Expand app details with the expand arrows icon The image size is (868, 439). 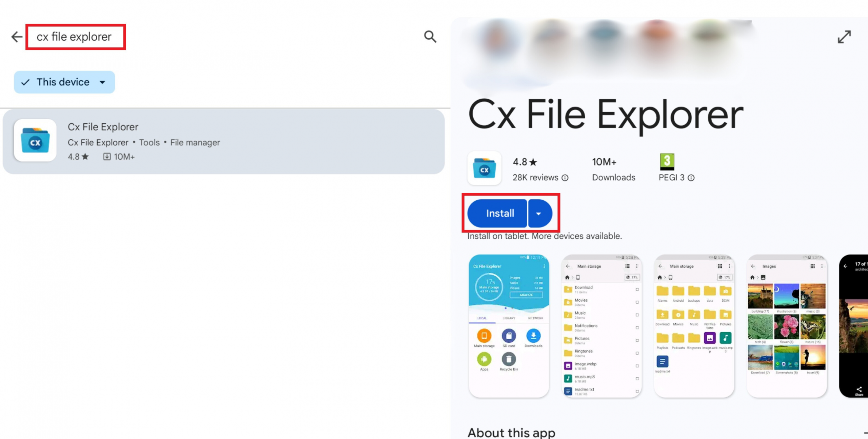[x=844, y=37]
